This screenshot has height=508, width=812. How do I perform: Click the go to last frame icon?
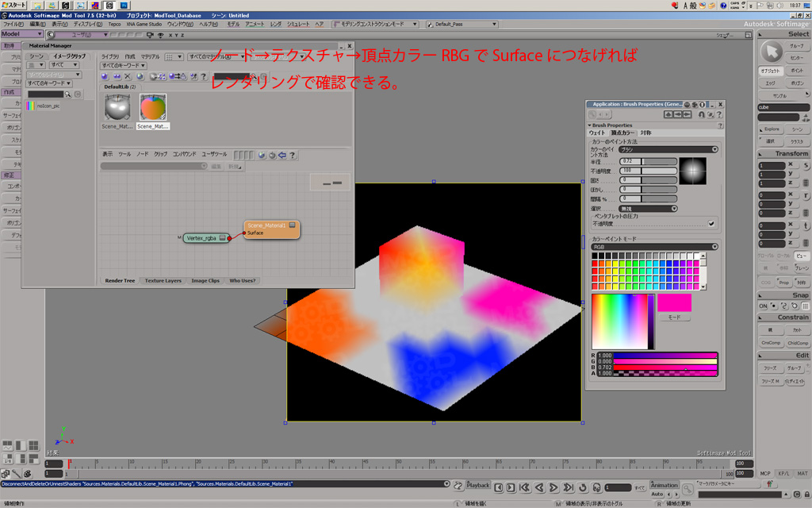(x=568, y=487)
